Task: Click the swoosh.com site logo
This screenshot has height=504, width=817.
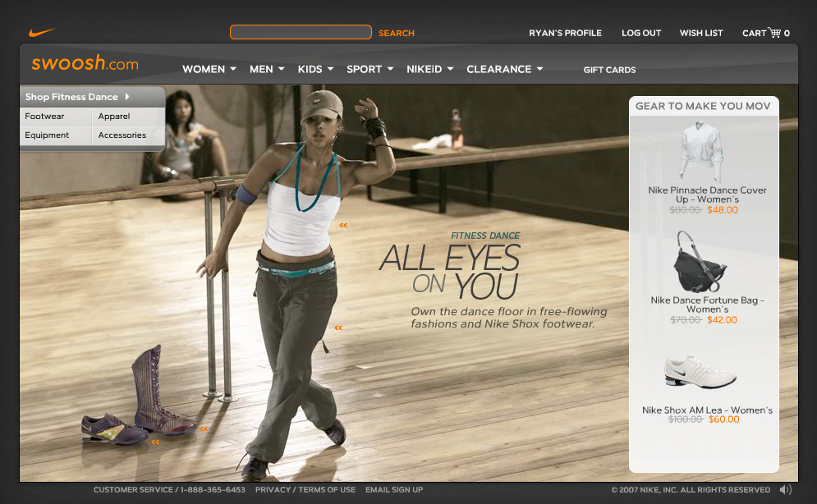Action: 85,63
